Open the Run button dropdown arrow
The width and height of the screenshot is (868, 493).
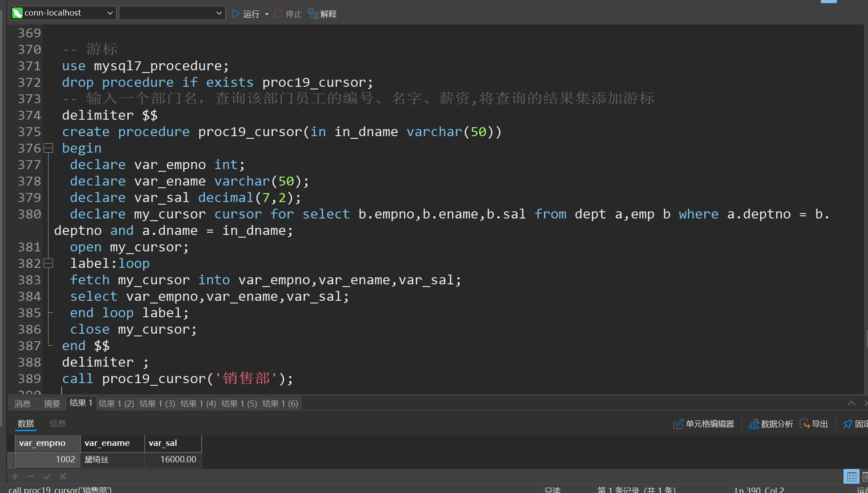(267, 14)
